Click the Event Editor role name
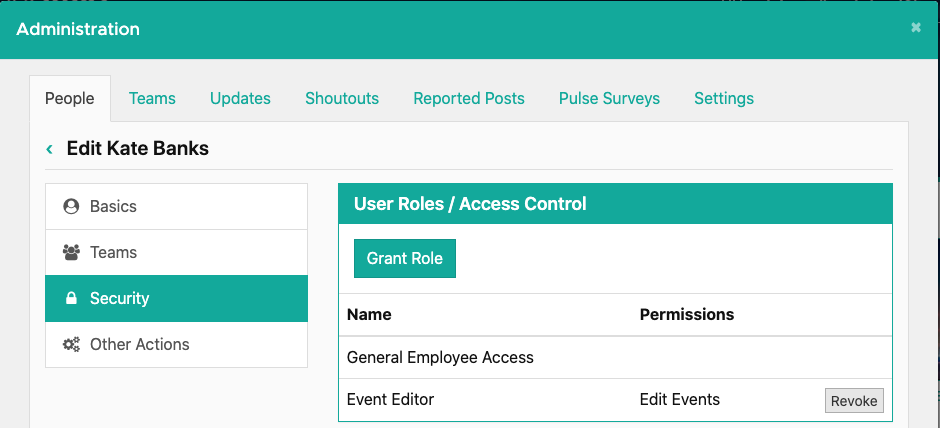Image resolution: width=940 pixels, height=428 pixels. (390, 399)
